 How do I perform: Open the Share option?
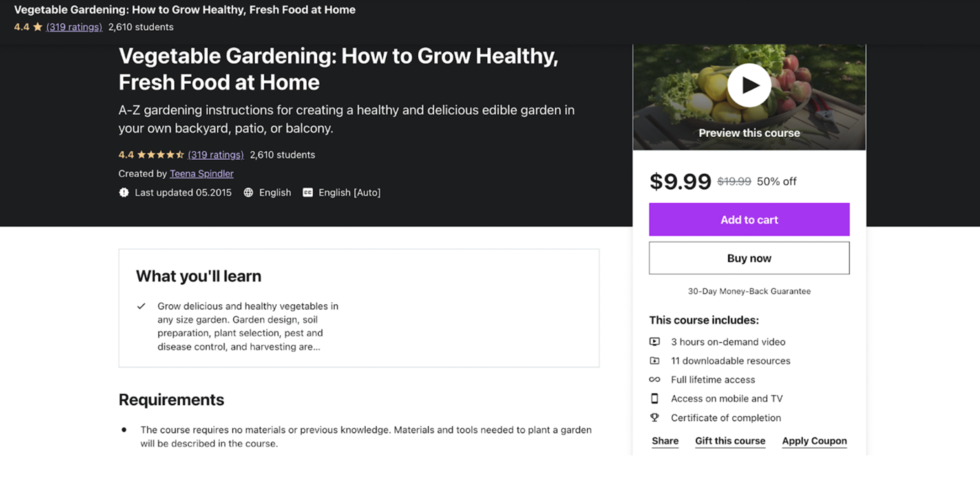click(665, 441)
